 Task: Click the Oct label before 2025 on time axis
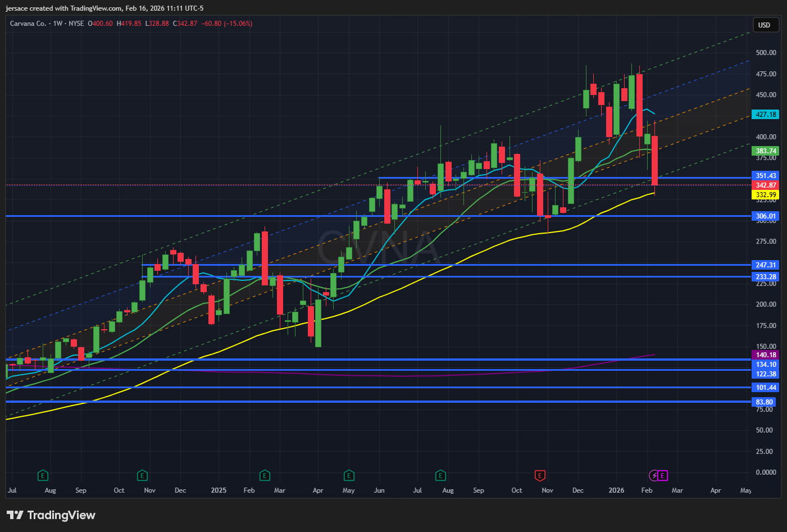point(119,490)
